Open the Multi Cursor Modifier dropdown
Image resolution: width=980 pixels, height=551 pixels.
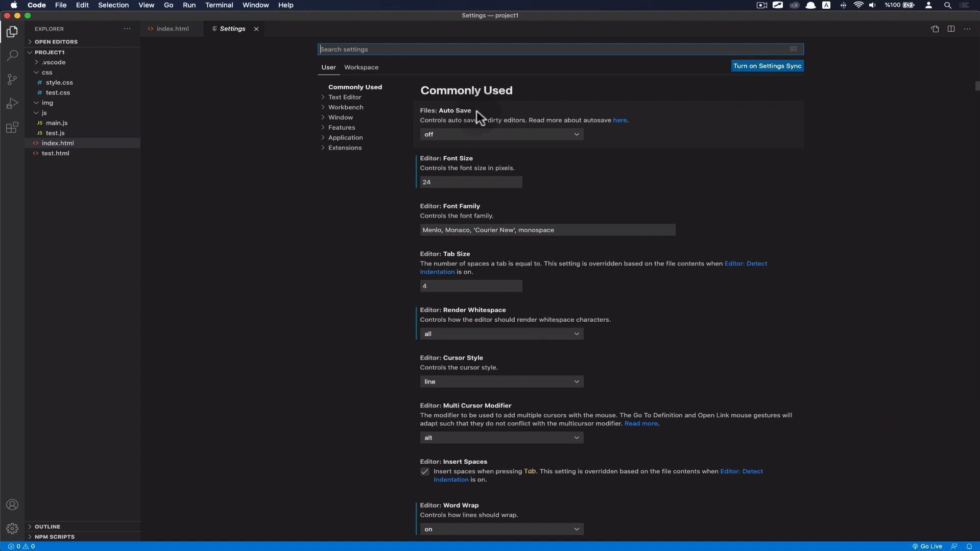coord(501,438)
